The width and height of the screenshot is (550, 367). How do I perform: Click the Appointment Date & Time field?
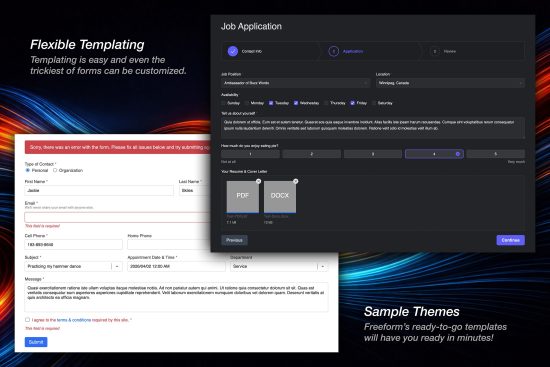176,266
